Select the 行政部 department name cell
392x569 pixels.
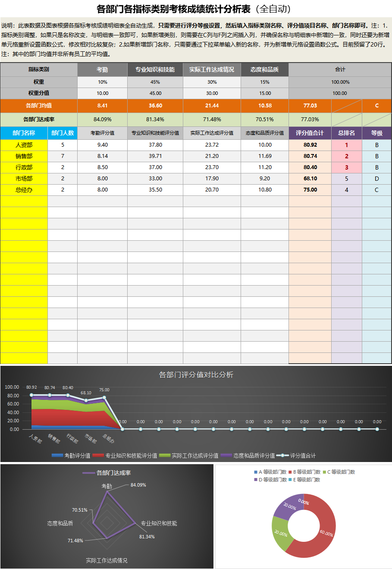coord(24,167)
